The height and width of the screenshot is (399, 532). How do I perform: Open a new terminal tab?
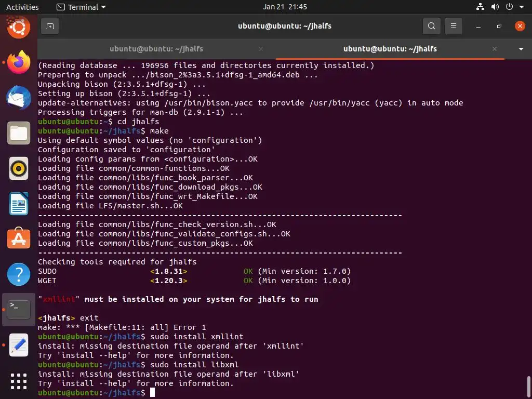(50, 26)
